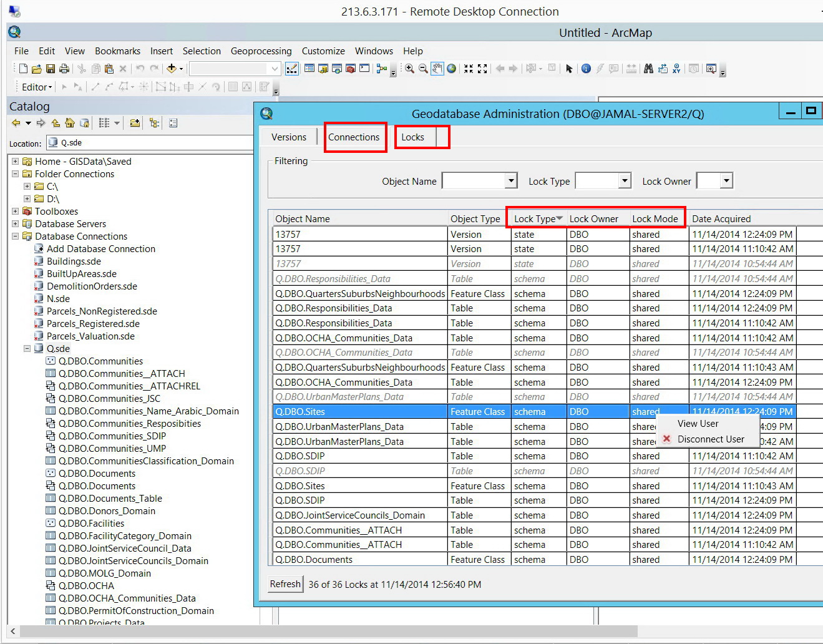
Task: Click the Open map document icon
Action: pos(36,69)
